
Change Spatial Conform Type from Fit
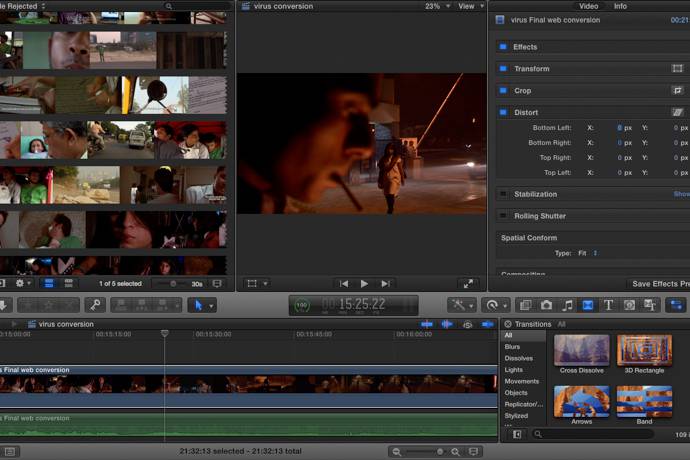588,253
